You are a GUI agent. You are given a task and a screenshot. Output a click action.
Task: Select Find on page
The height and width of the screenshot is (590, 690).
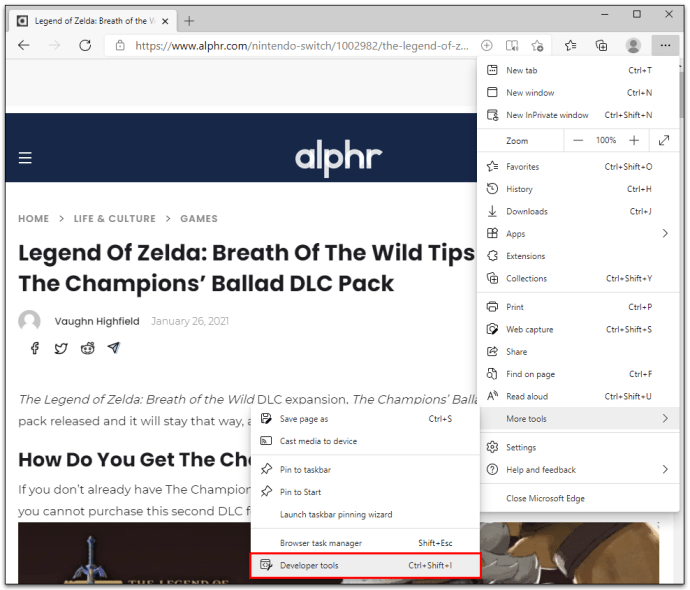click(578, 374)
